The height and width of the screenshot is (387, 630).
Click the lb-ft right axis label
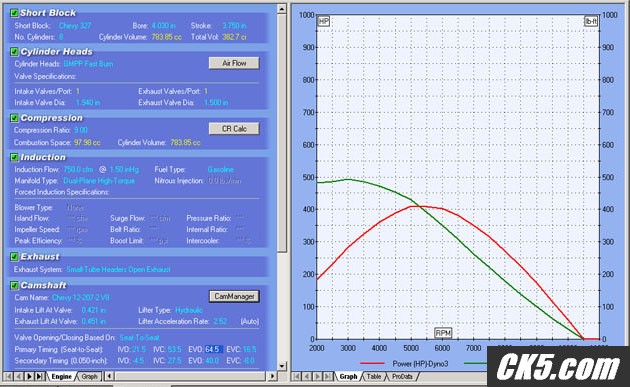coord(591,21)
